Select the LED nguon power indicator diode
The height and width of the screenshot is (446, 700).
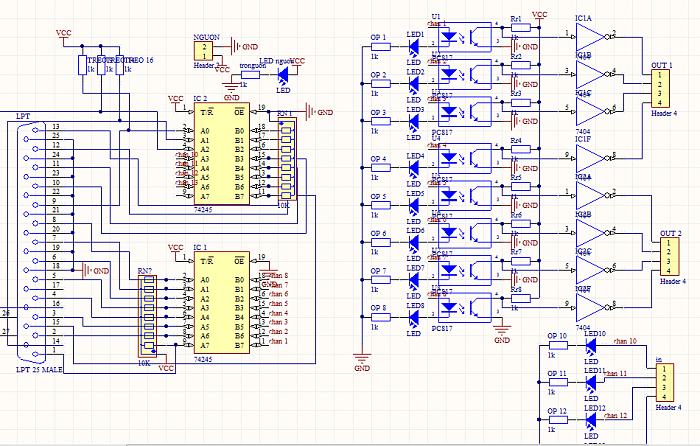tap(283, 75)
